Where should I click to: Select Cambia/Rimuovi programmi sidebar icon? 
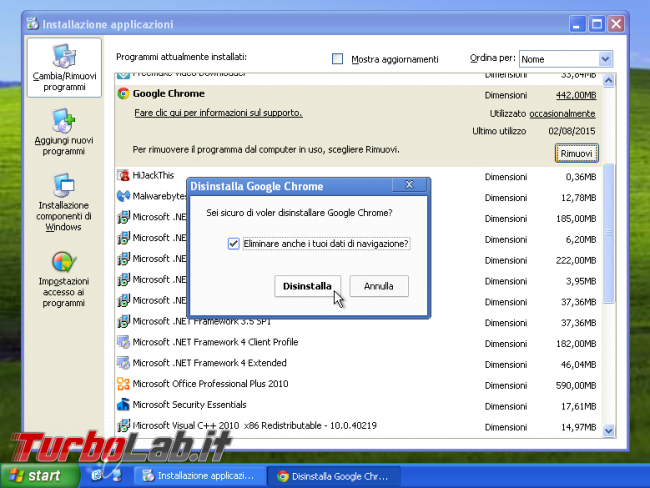64,68
